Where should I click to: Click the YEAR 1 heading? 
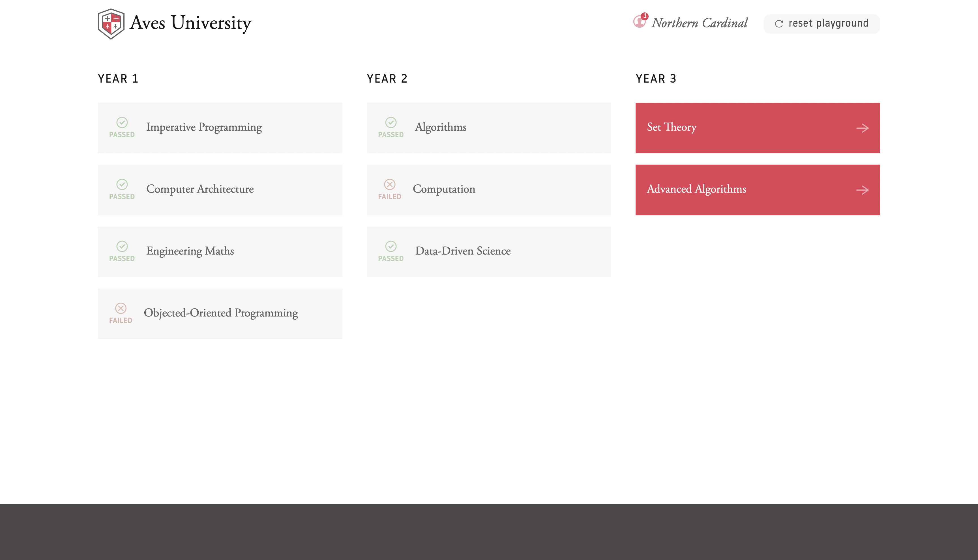[118, 78]
